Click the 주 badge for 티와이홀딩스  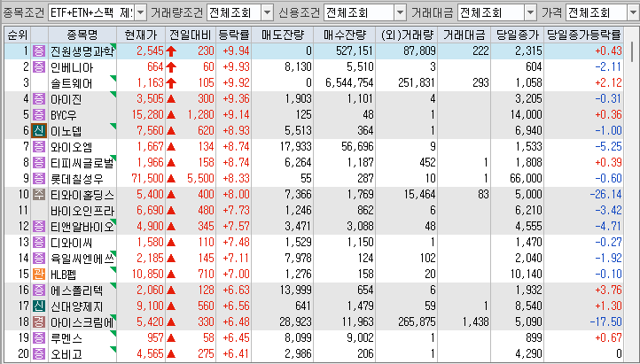click(39, 194)
